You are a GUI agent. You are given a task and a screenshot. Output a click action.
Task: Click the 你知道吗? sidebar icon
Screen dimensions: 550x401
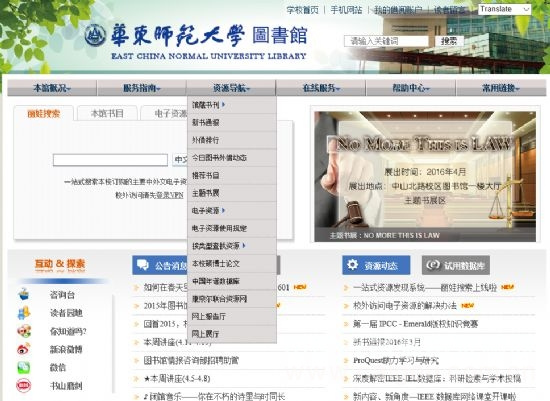[24, 331]
